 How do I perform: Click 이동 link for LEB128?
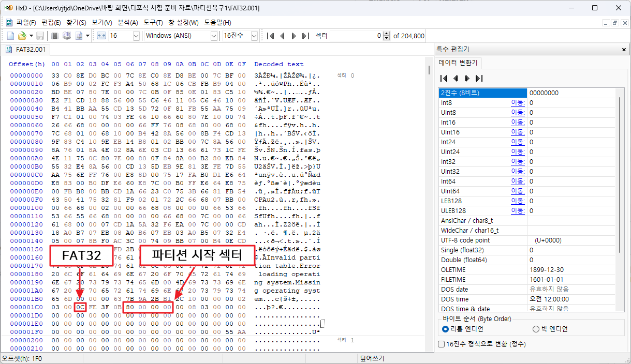[518, 201]
